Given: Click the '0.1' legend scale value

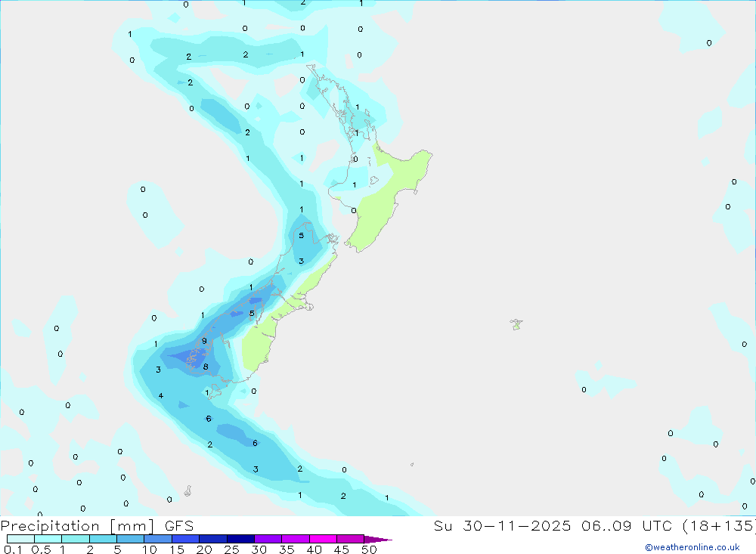Looking at the screenshot, I should click(x=13, y=549).
